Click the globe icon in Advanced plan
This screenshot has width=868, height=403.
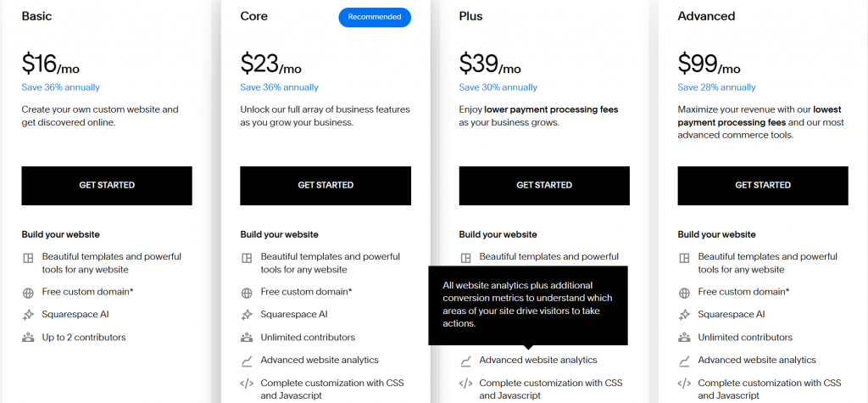click(x=684, y=293)
